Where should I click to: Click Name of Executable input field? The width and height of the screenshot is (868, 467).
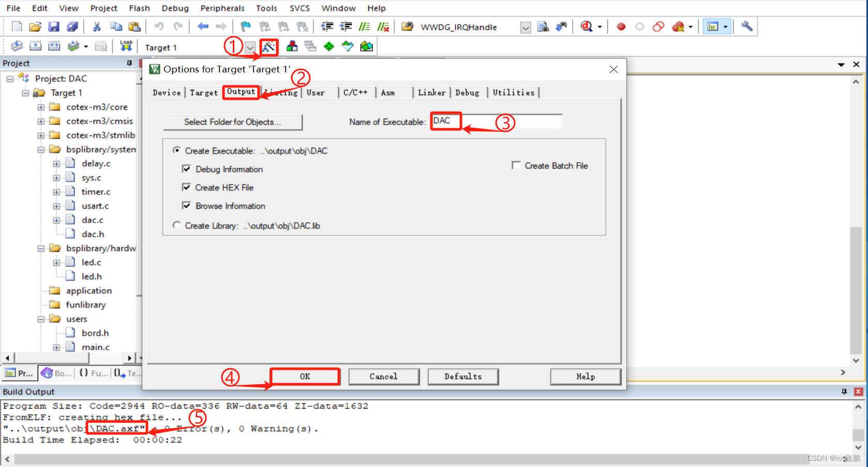497,122
